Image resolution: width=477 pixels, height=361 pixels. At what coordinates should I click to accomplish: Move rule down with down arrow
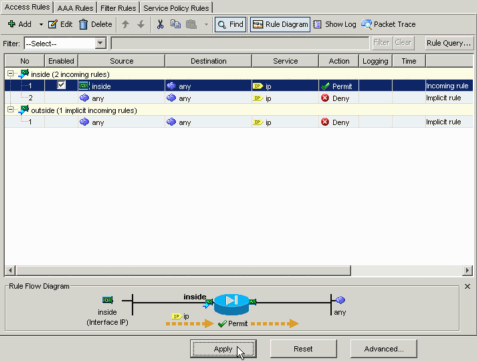tap(141, 24)
